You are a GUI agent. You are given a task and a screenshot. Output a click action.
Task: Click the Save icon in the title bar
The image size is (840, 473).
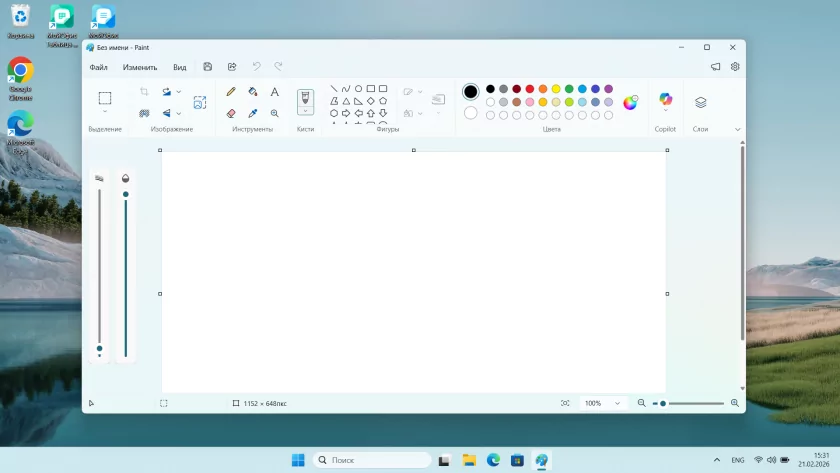(207, 67)
